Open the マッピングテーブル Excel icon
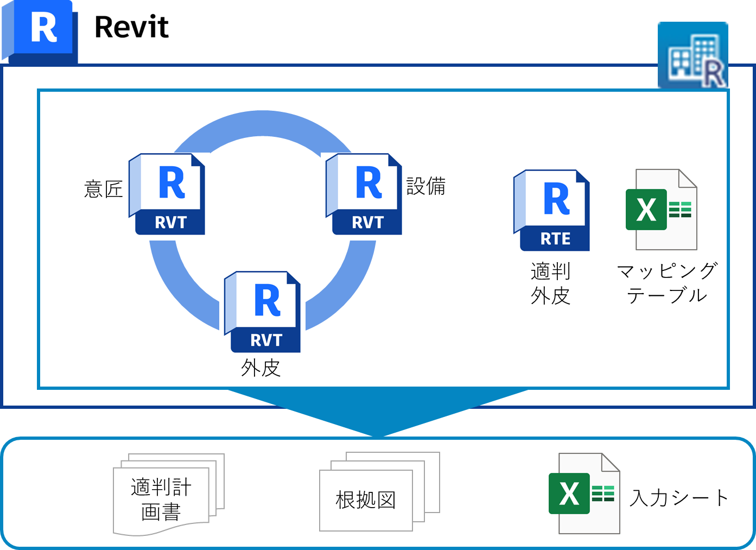 662,210
